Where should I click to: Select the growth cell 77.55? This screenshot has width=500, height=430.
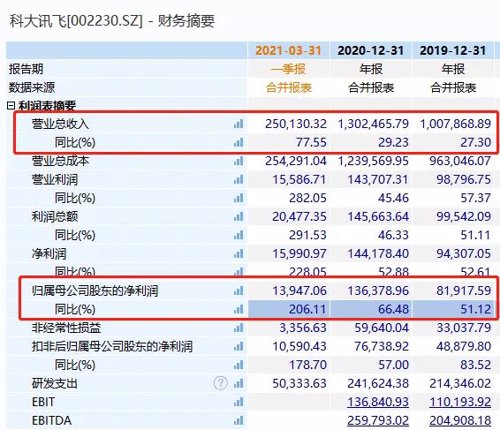coord(311,143)
